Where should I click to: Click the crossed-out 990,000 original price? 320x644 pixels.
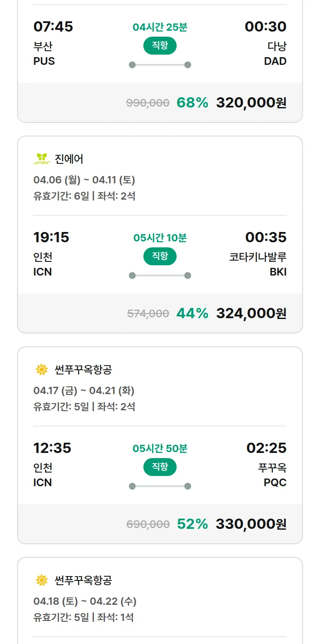pyautogui.click(x=148, y=103)
